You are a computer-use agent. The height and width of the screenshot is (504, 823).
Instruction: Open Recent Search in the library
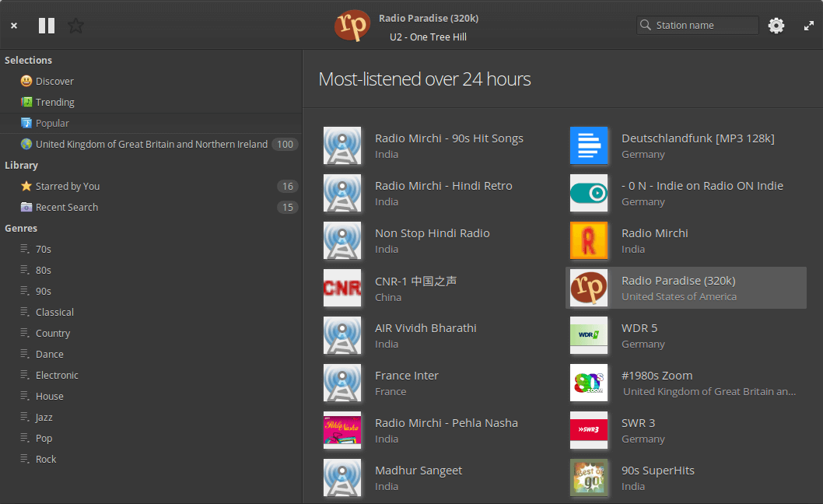tap(151, 207)
